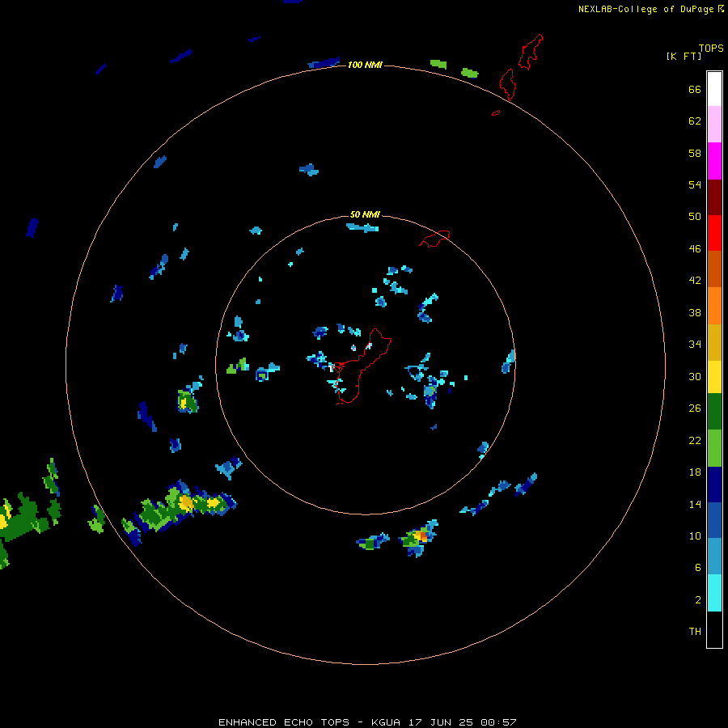Click the magenta legend swatch
Screen dimensions: 728x728
click(714, 161)
